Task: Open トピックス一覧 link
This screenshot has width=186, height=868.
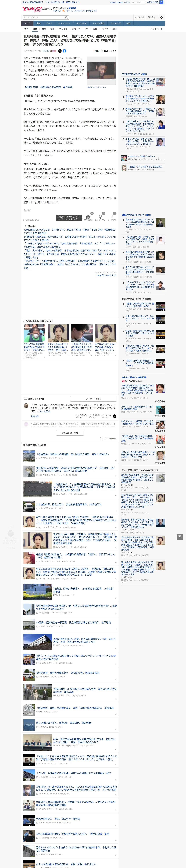Action: [155, 29]
